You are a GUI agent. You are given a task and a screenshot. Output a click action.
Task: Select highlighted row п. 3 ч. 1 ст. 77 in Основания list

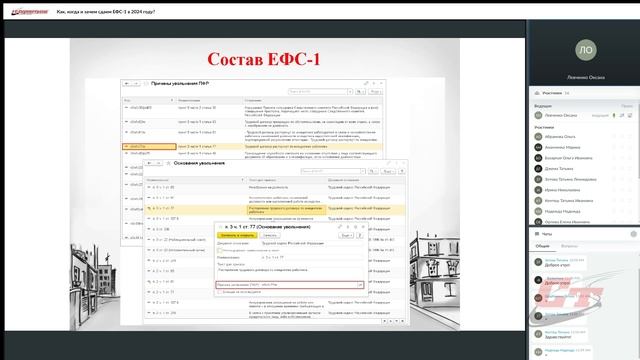point(274,209)
